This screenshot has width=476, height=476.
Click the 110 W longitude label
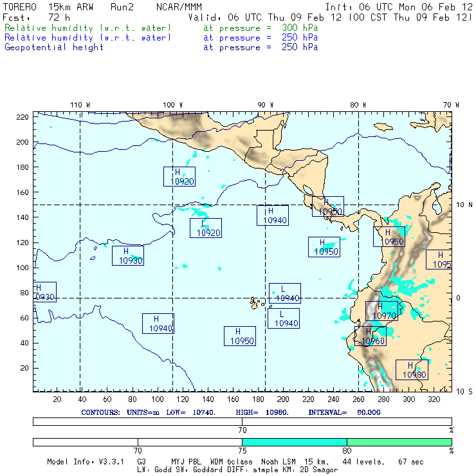click(x=80, y=104)
